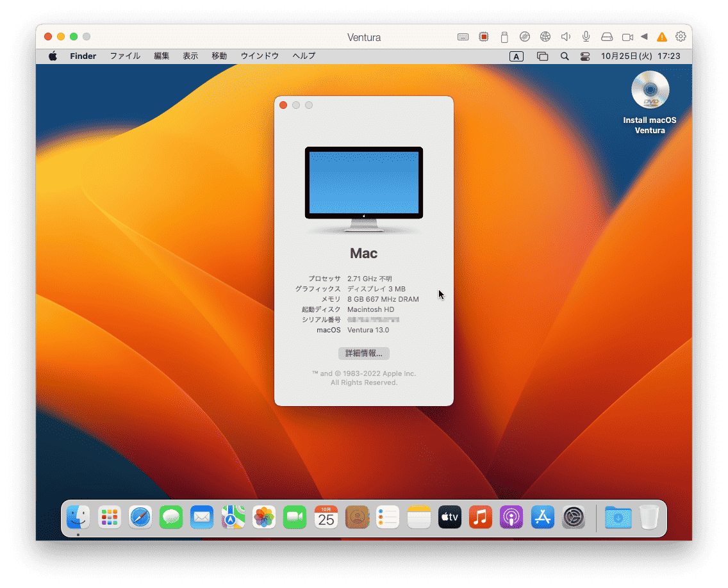Open VM settings gear icon
This screenshot has width=728, height=588.
pyautogui.click(x=681, y=37)
